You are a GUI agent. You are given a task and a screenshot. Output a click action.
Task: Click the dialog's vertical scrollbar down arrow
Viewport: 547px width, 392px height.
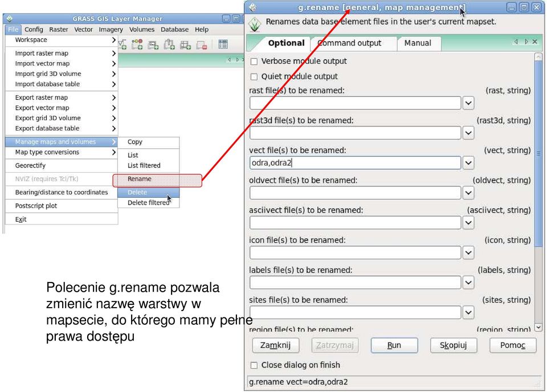point(538,328)
